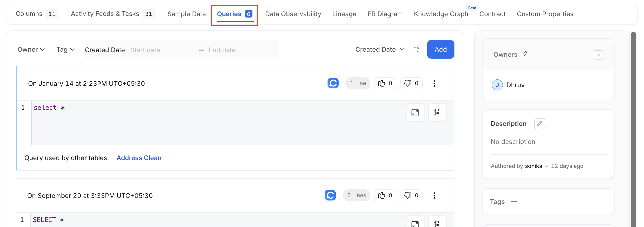Viewport: 644px width, 227px height.
Task: Open the Custom Properties tab
Action: 545,14
